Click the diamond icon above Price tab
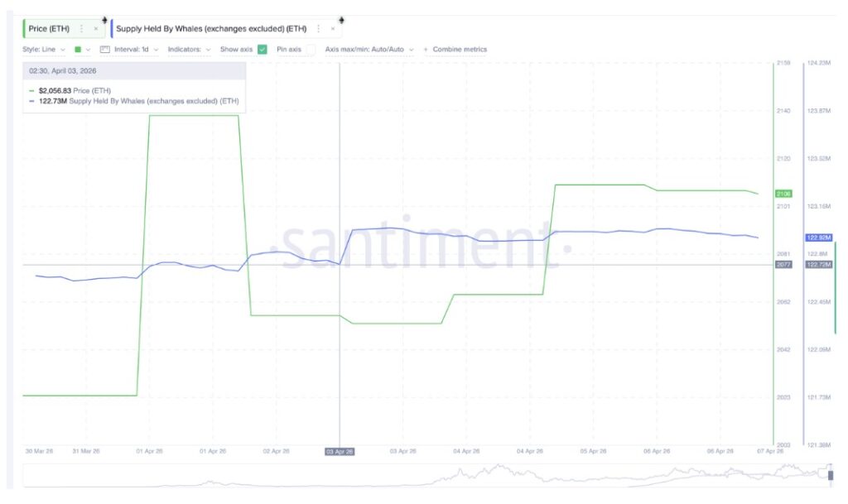Screen dimensions: 848x504 tap(104, 19)
